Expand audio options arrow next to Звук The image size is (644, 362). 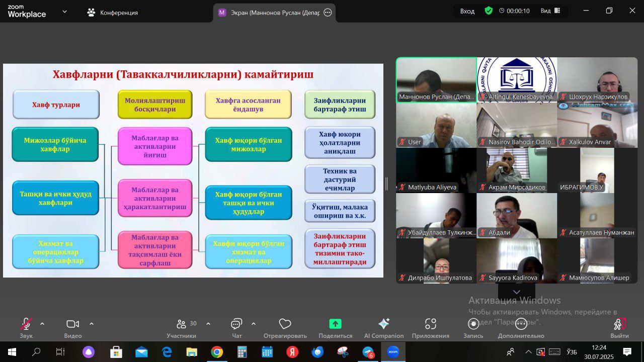click(42, 324)
